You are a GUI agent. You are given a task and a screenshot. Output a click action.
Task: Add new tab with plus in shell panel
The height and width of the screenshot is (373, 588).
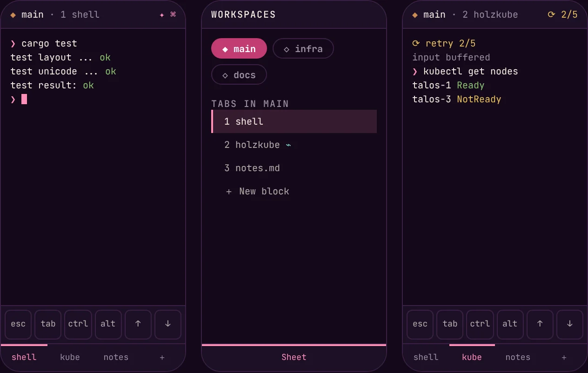(x=162, y=357)
